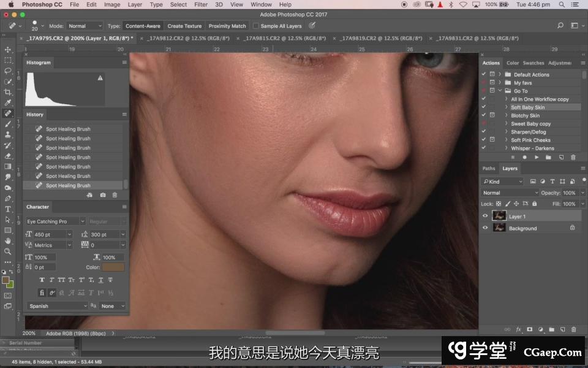This screenshot has width=588, height=368.
Task: Enable the Sample All Layers checkbox
Action: coord(256,26)
